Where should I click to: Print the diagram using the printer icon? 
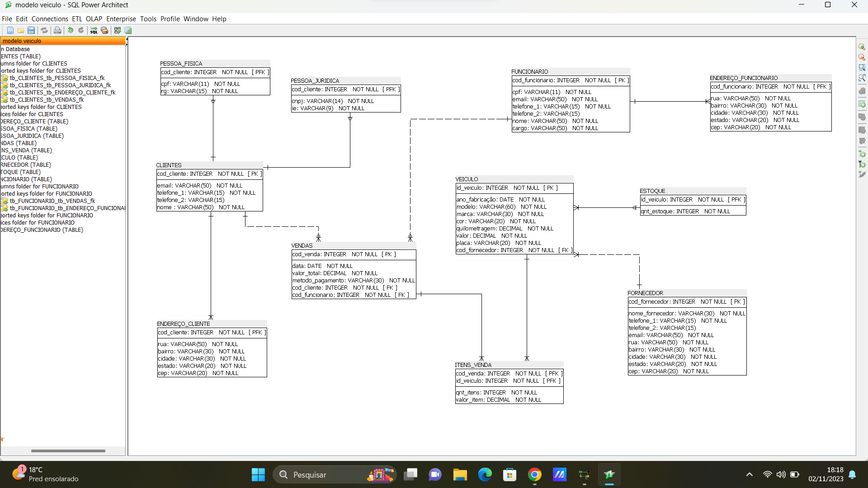coord(57,30)
